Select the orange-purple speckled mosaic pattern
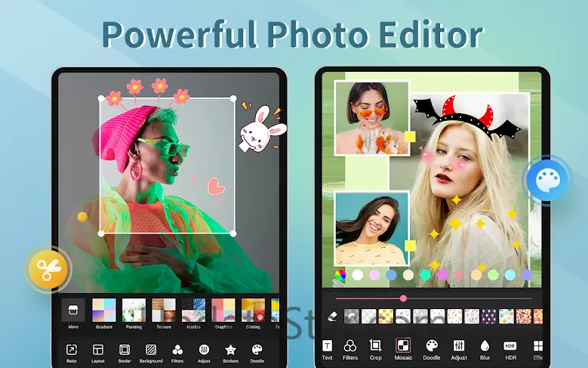Image resolution: width=588 pixels, height=368 pixels. (524, 316)
